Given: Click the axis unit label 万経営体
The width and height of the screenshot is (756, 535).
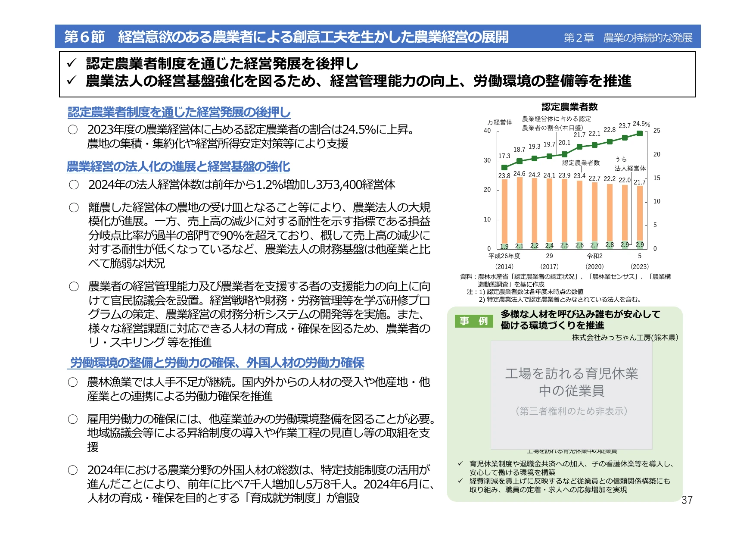Looking at the screenshot, I should [500, 122].
